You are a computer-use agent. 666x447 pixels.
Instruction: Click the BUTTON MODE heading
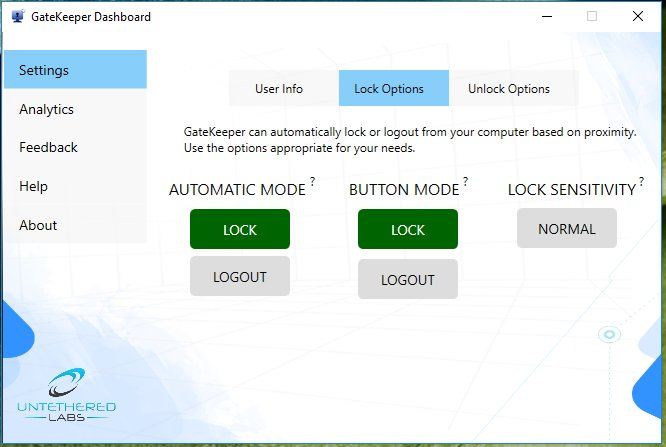[x=404, y=190]
